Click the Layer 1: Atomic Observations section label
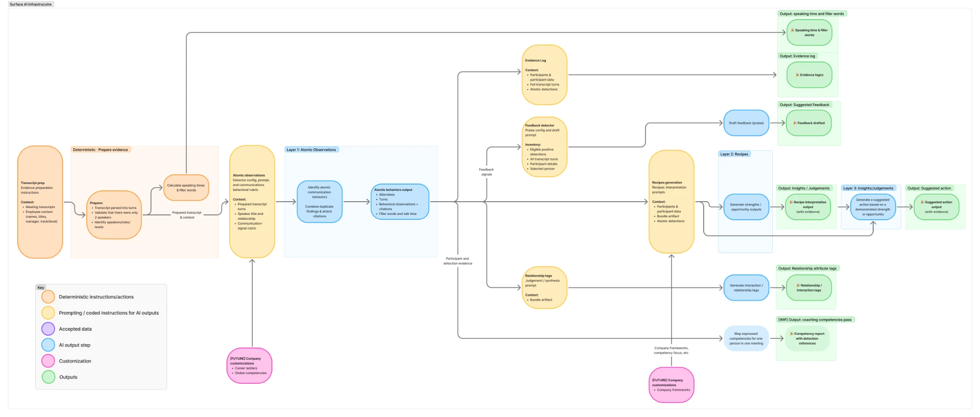This screenshot has height=417, width=980. [312, 150]
